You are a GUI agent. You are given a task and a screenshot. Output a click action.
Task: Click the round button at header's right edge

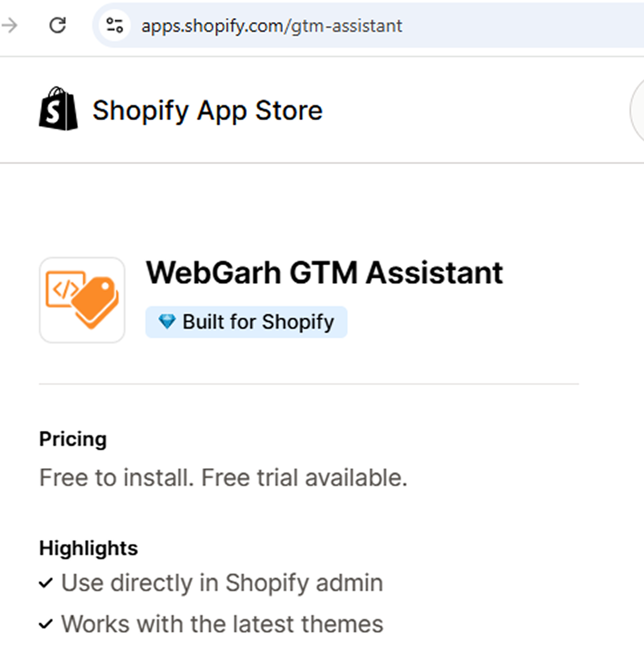(x=639, y=110)
